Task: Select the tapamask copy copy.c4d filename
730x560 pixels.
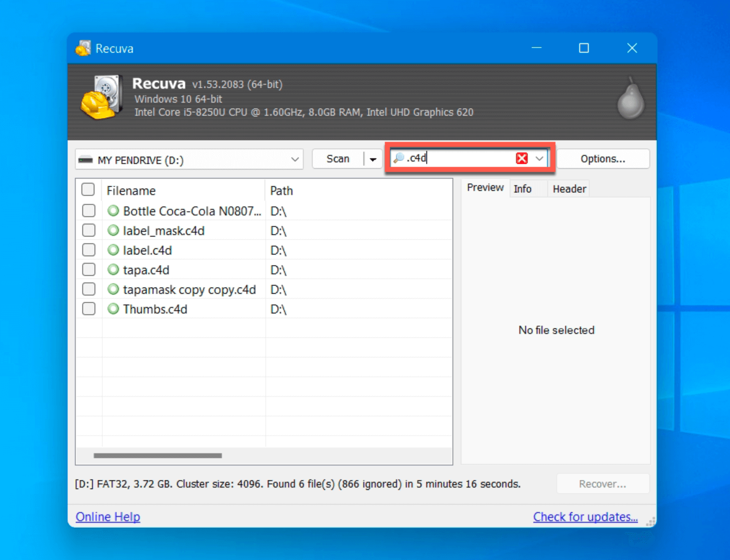Action: point(190,290)
